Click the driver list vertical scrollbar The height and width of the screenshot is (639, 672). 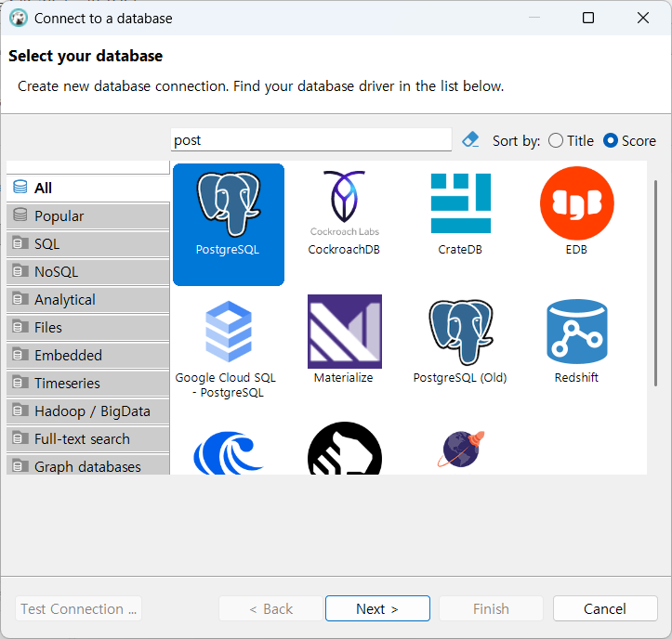click(x=655, y=283)
